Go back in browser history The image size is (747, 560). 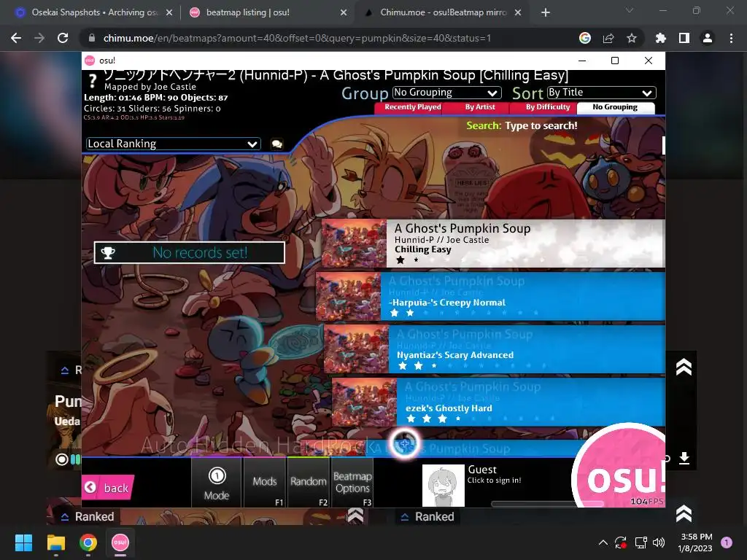(16, 38)
